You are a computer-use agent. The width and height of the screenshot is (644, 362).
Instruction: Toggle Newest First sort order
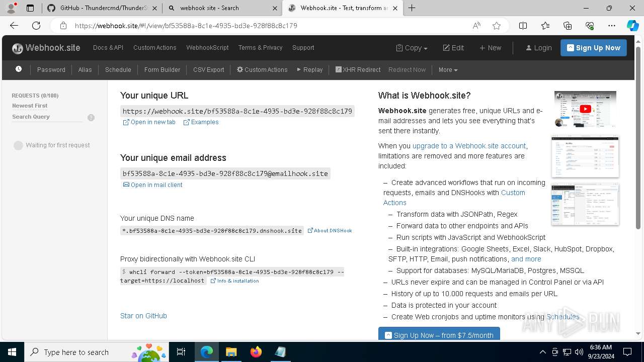[x=30, y=106]
